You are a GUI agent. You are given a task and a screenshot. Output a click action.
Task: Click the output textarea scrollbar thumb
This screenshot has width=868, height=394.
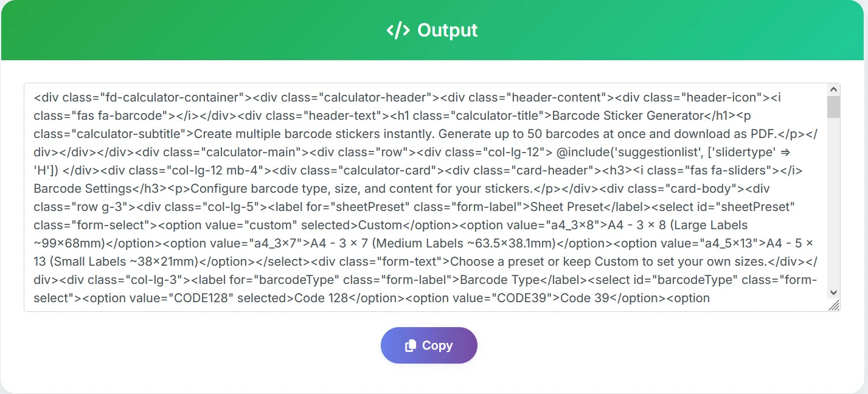click(x=833, y=106)
